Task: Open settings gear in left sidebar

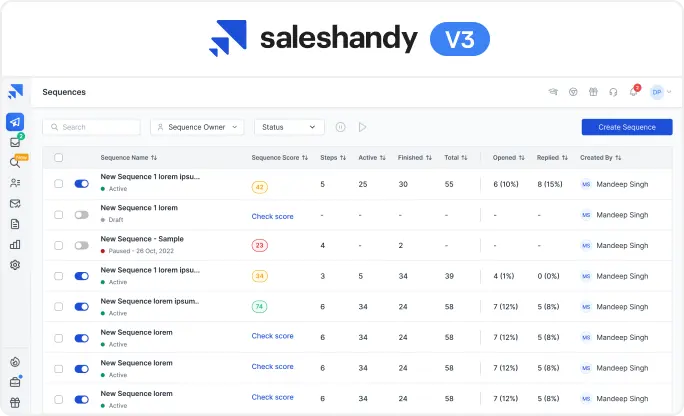Action: [15, 265]
